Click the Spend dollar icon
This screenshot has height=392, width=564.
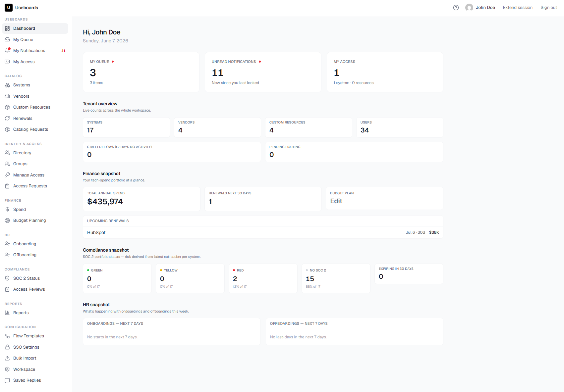pyautogui.click(x=7, y=210)
